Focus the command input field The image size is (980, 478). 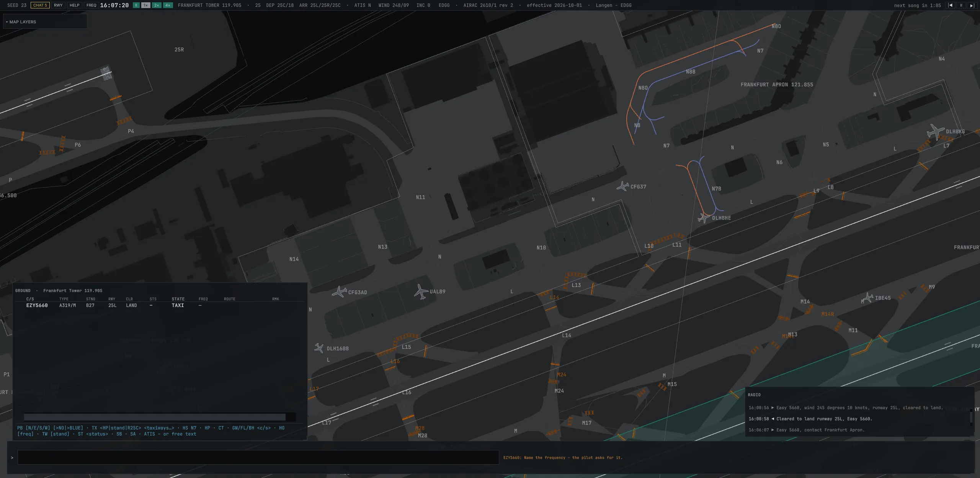[x=258, y=457]
